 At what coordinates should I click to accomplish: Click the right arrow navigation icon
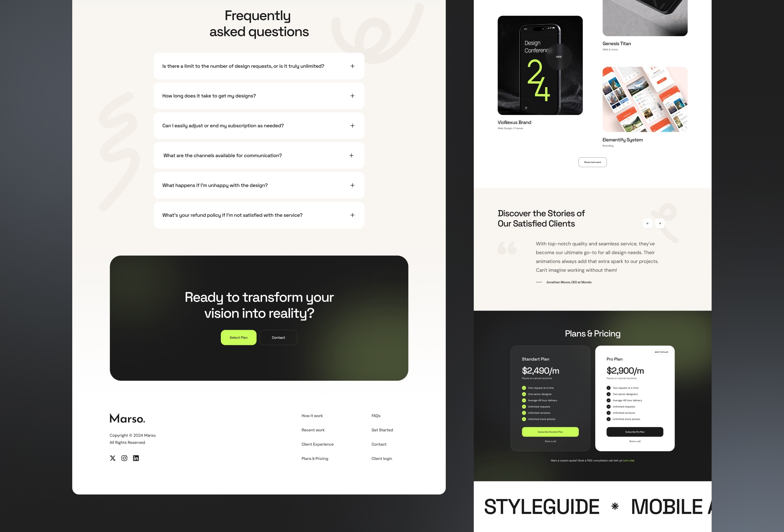click(660, 223)
